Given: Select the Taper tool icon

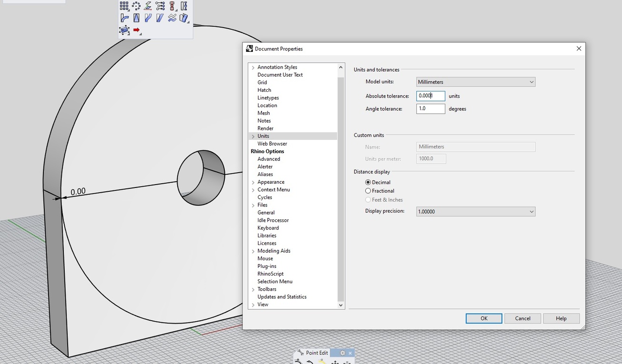Looking at the screenshot, I should 136,18.
